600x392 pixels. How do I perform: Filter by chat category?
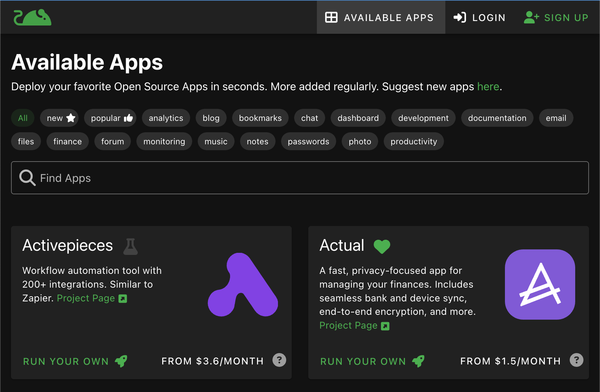coord(309,118)
